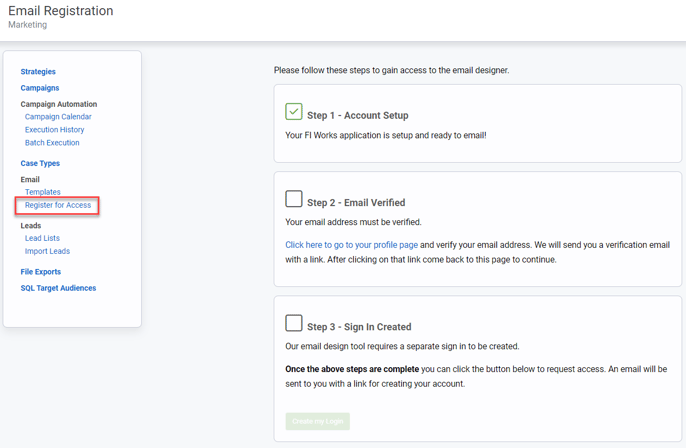This screenshot has height=448, width=686.
Task: Open SQL Target Audiences
Action: coord(58,288)
